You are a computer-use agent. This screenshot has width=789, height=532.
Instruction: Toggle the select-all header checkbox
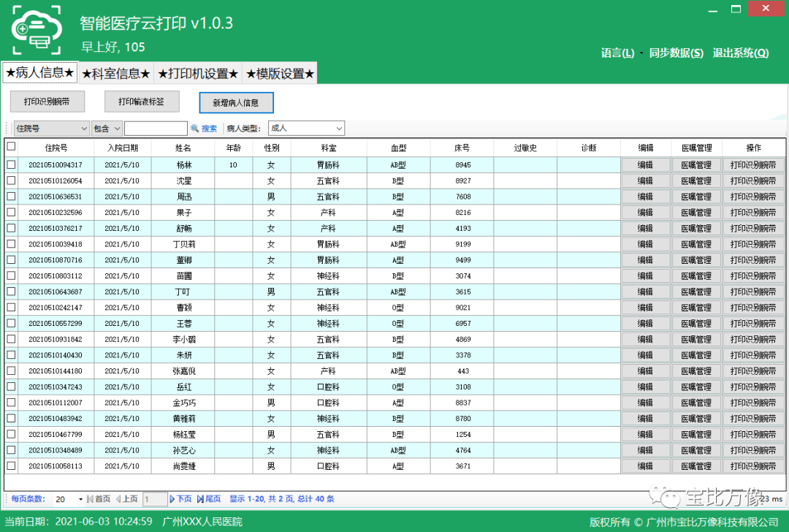coord(11,146)
